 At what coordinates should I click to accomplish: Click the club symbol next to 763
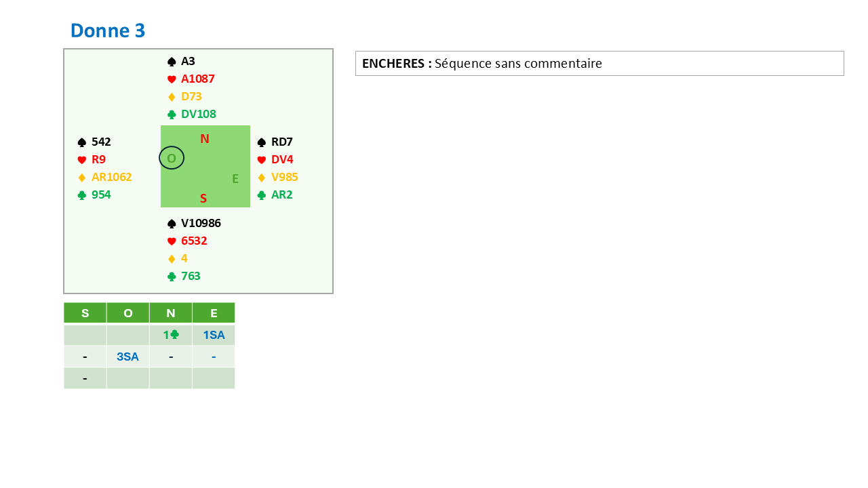172,277
